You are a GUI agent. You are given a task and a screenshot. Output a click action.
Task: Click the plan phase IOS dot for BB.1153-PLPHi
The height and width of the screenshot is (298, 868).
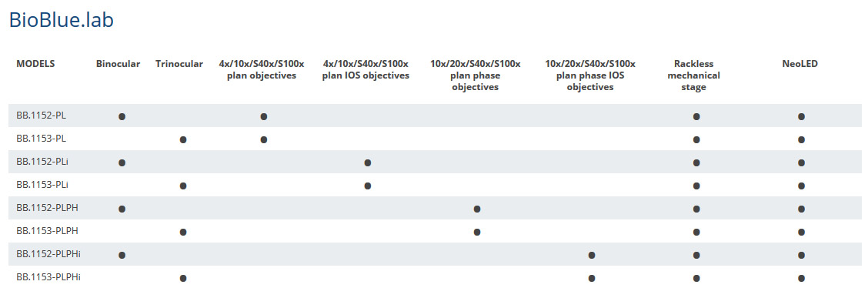pyautogui.click(x=592, y=278)
